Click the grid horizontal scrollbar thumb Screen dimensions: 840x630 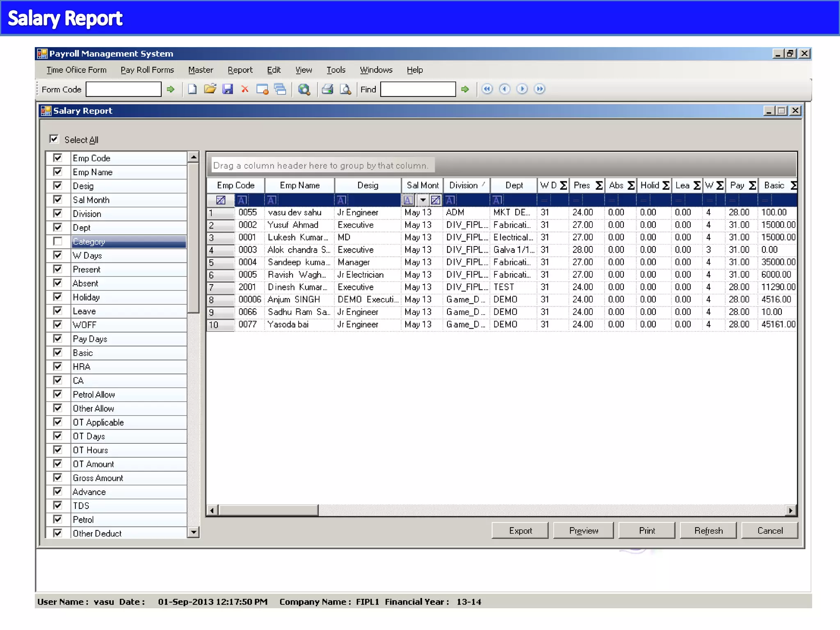coord(269,510)
